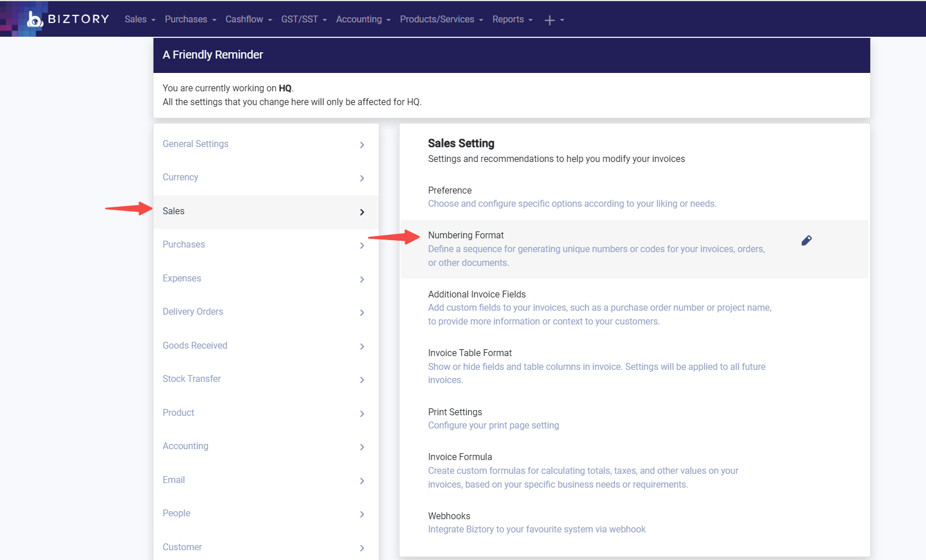926x560 pixels.
Task: Open the GST/SST menu
Action: [x=304, y=19]
